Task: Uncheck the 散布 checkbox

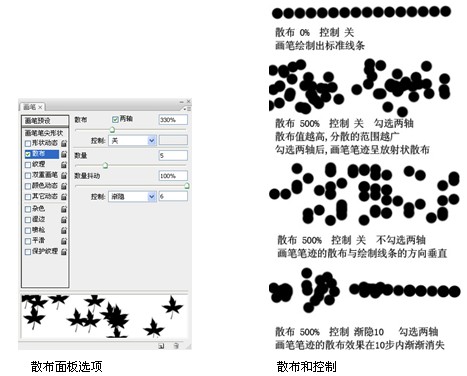Action: point(28,154)
